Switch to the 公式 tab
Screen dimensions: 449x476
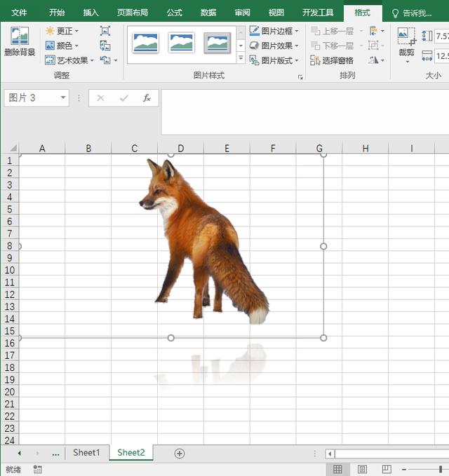point(175,13)
